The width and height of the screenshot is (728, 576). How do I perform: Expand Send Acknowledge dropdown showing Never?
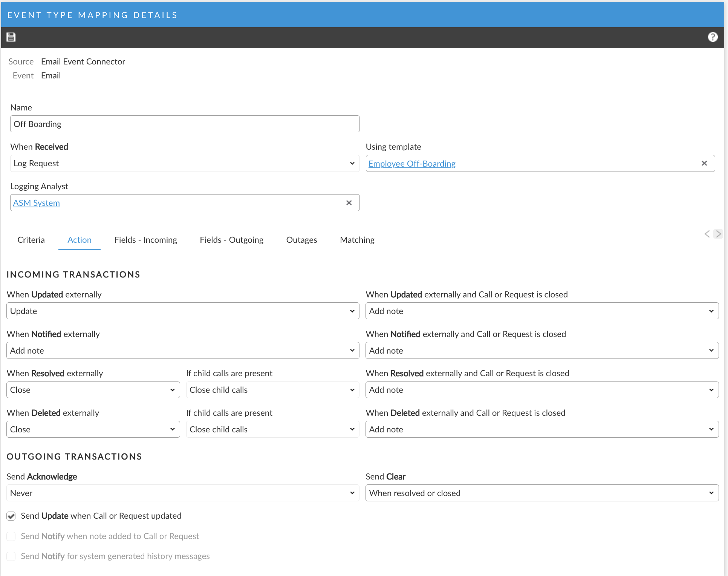point(183,493)
